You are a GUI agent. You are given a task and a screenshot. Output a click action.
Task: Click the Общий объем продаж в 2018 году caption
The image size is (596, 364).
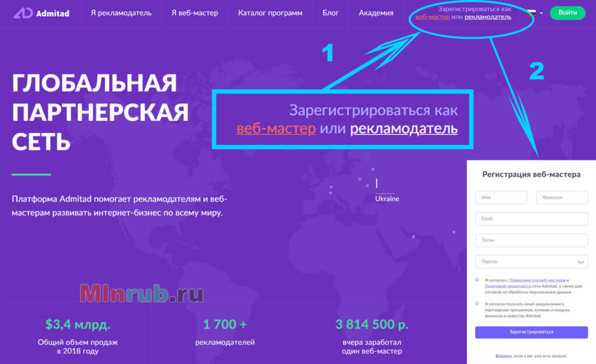[77, 347]
